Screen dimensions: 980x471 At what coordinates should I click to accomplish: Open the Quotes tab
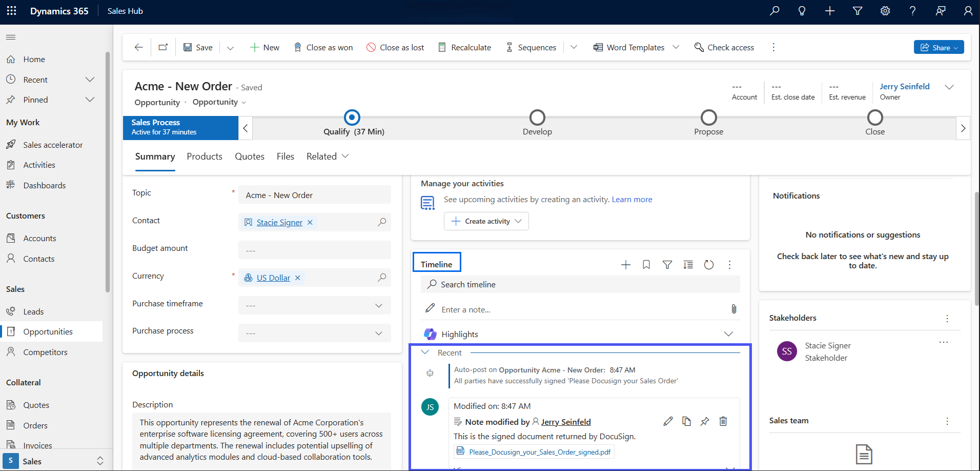pyautogui.click(x=249, y=156)
